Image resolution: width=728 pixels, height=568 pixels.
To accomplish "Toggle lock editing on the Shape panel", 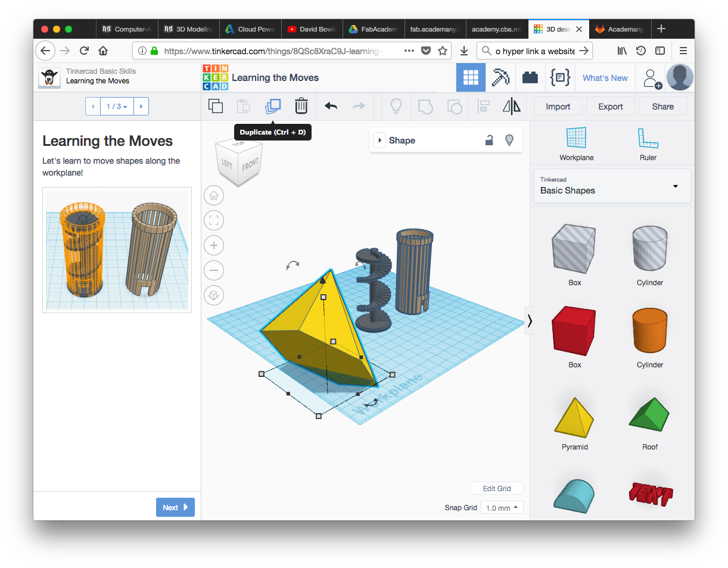I will (x=489, y=141).
